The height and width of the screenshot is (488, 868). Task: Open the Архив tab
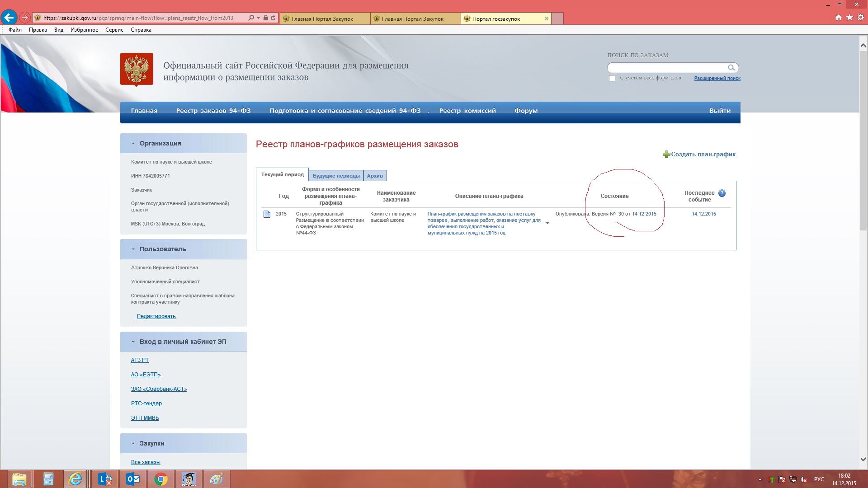coord(375,176)
